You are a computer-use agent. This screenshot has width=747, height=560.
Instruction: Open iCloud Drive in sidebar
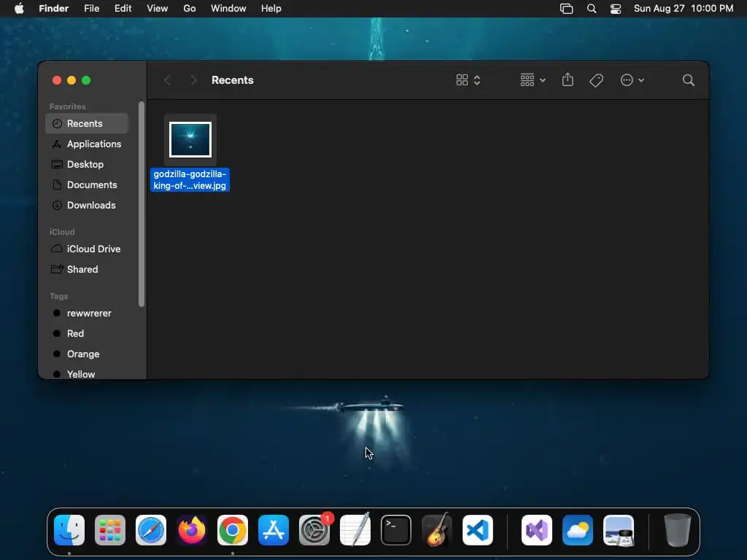point(87,249)
